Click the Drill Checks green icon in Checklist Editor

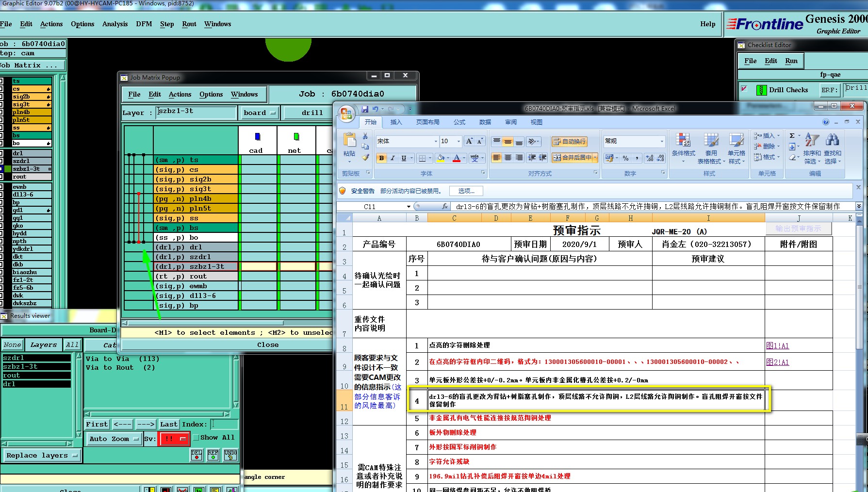pos(762,90)
